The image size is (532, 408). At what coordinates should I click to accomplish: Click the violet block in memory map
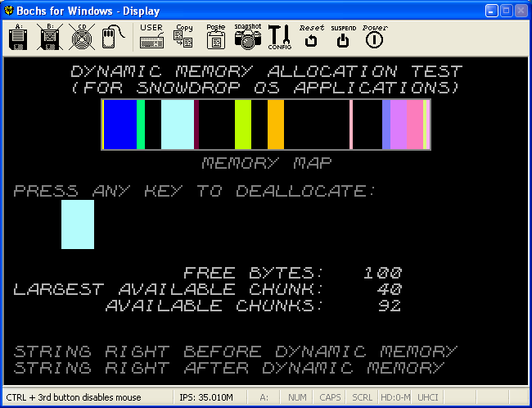(x=399, y=125)
